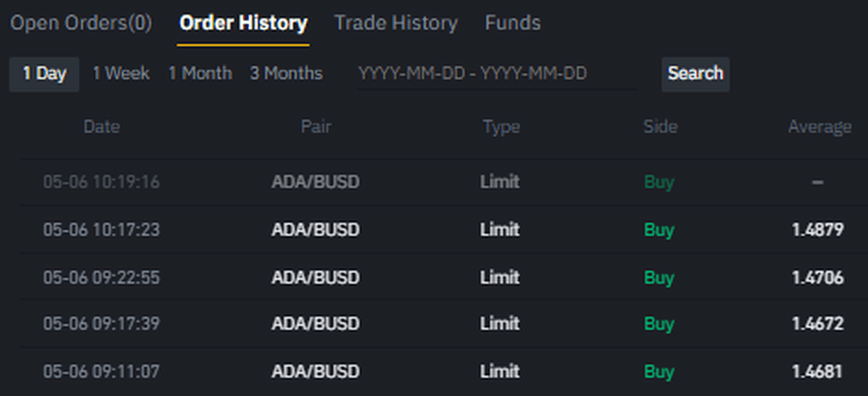Click the Date column header

click(x=101, y=127)
